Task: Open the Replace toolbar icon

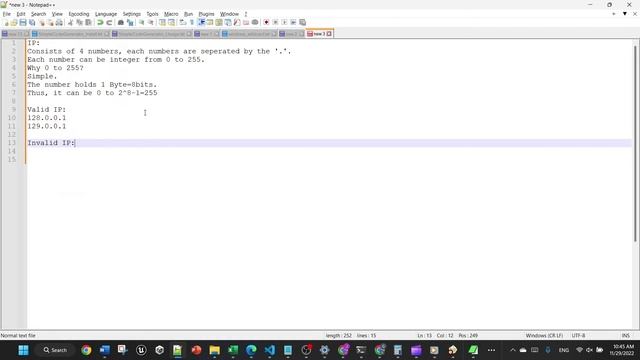Action: coord(130,22)
